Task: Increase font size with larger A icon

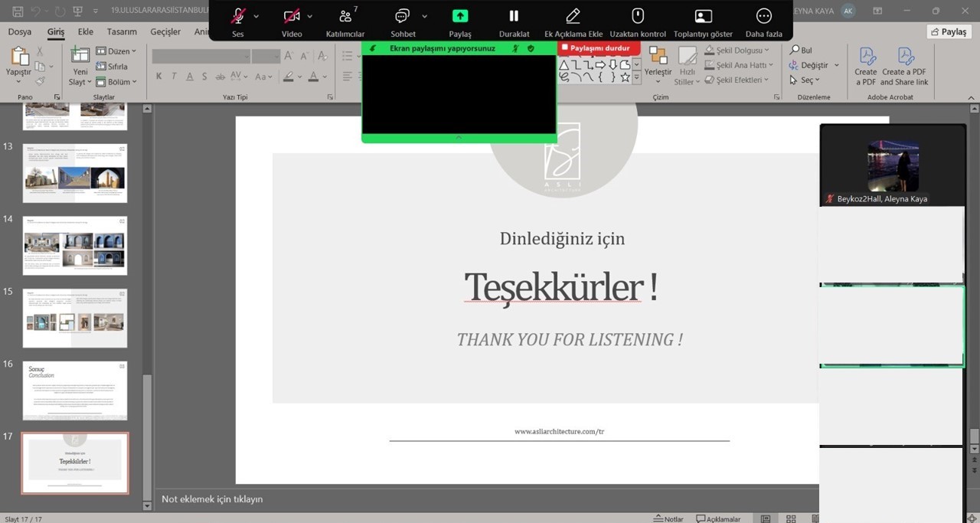Action: tap(289, 56)
